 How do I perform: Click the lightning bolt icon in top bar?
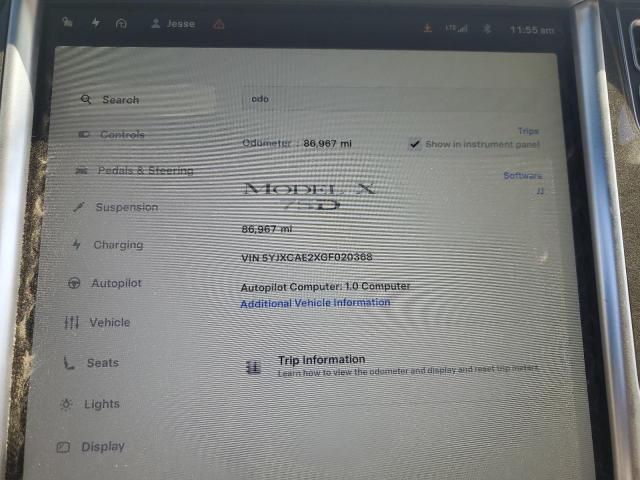click(x=96, y=22)
